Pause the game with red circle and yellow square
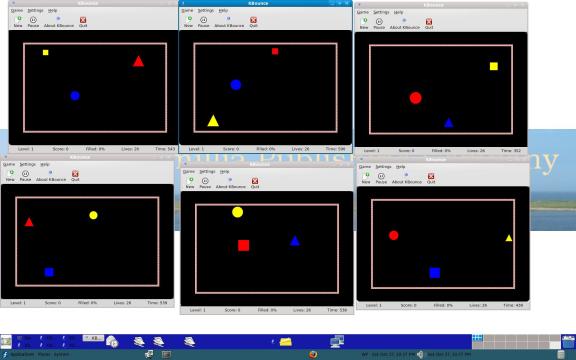 coord(379,24)
